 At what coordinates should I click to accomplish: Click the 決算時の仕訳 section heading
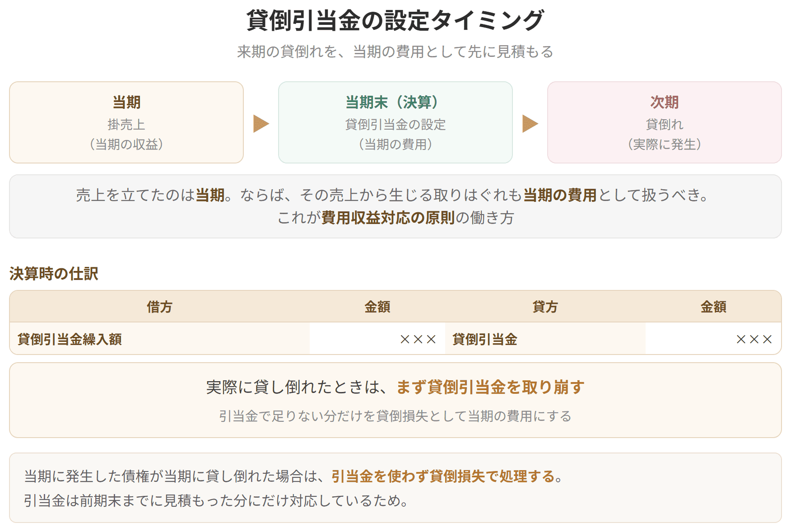(54, 274)
